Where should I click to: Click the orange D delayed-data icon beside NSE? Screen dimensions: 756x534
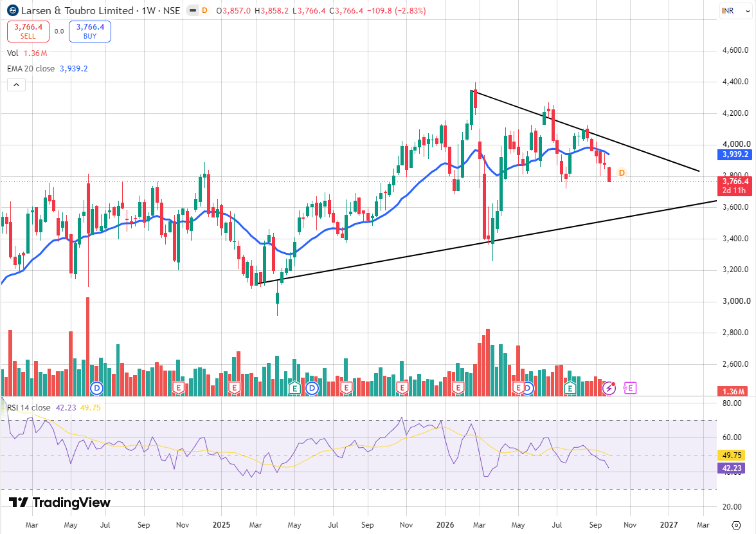click(x=205, y=10)
